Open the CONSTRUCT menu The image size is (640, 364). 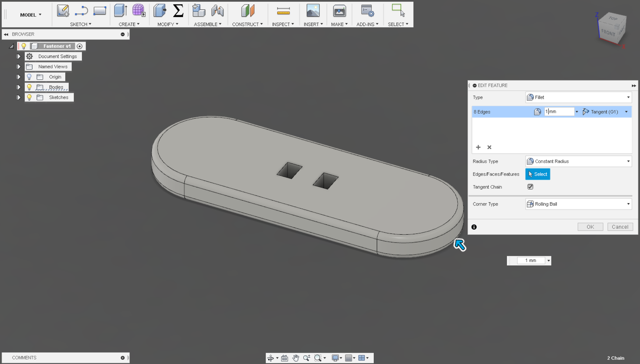247,24
